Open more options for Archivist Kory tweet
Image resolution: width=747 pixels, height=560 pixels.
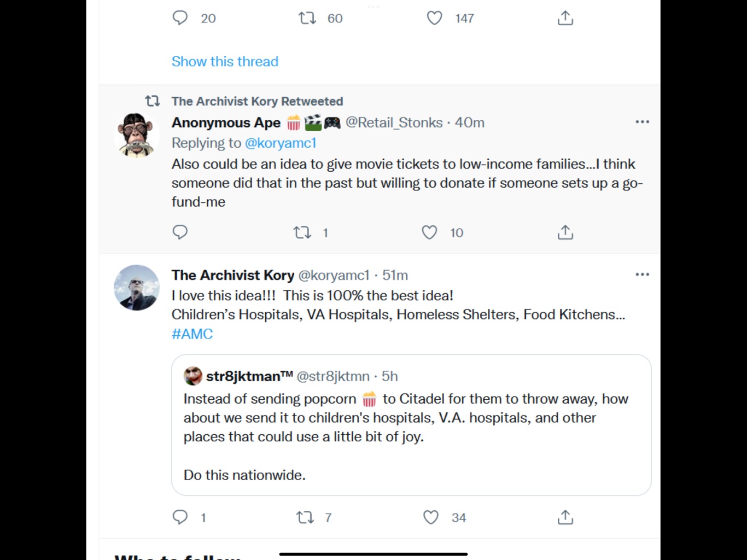click(x=642, y=274)
